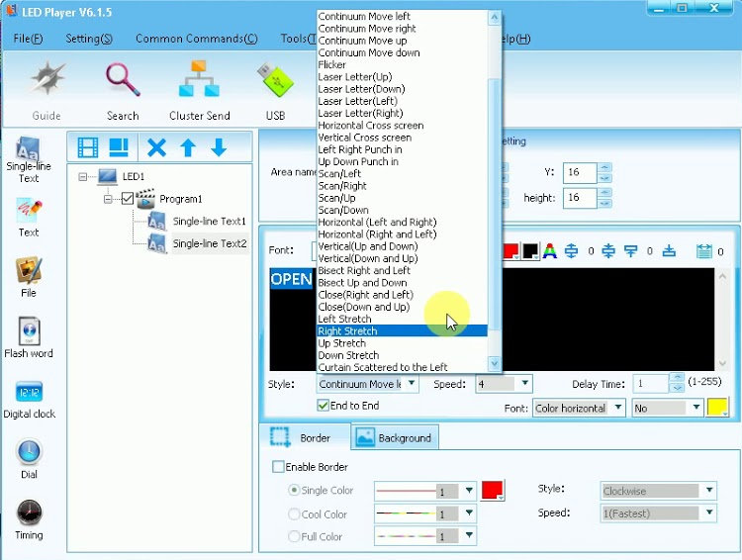This screenshot has height=560, width=742.
Task: Add a Flash word element
Action: 29,333
